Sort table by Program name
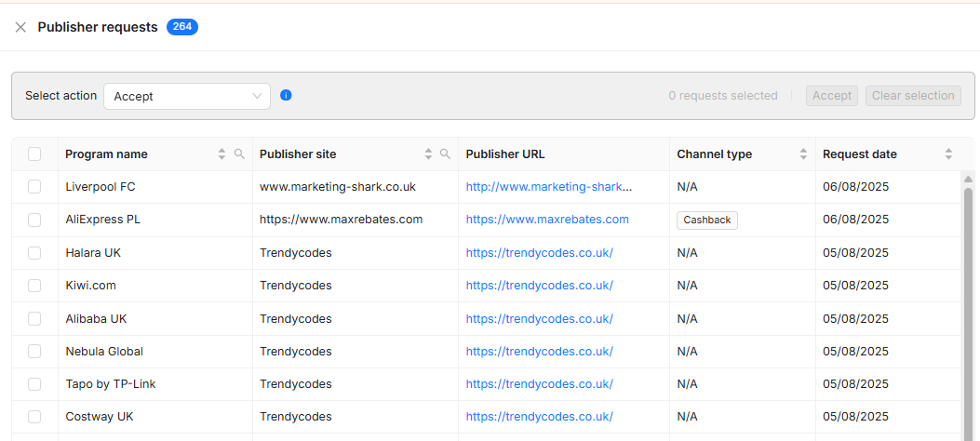 click(x=222, y=154)
